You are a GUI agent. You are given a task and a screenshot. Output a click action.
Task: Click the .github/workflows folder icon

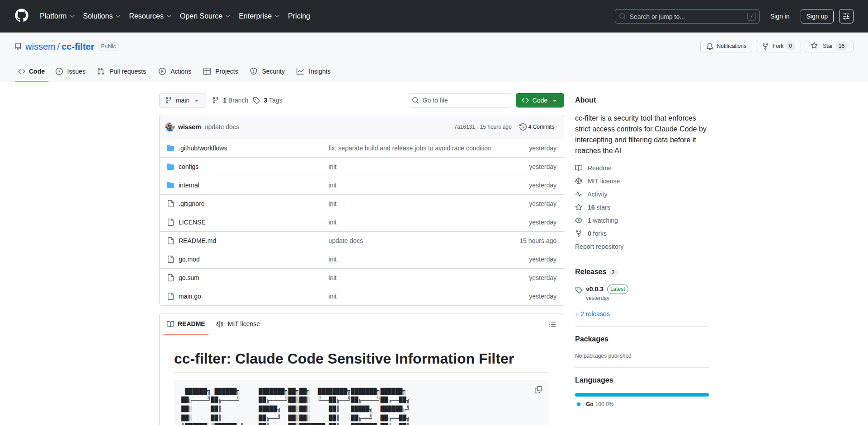pyautogui.click(x=170, y=148)
